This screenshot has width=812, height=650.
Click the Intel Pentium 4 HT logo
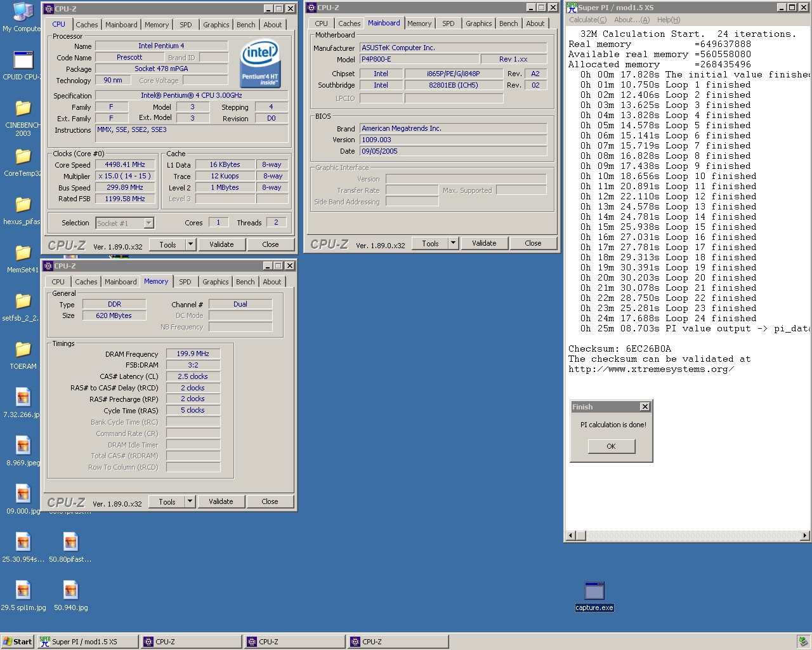[x=260, y=64]
